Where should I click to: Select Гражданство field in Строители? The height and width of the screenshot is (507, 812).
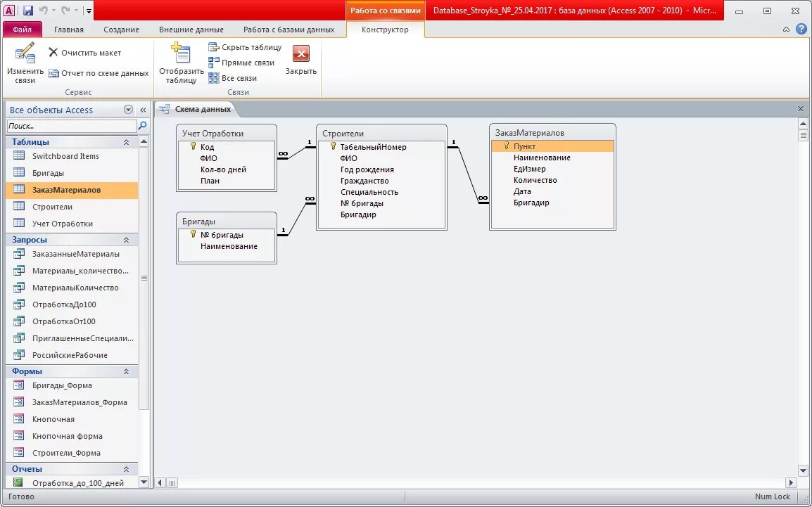click(x=364, y=181)
